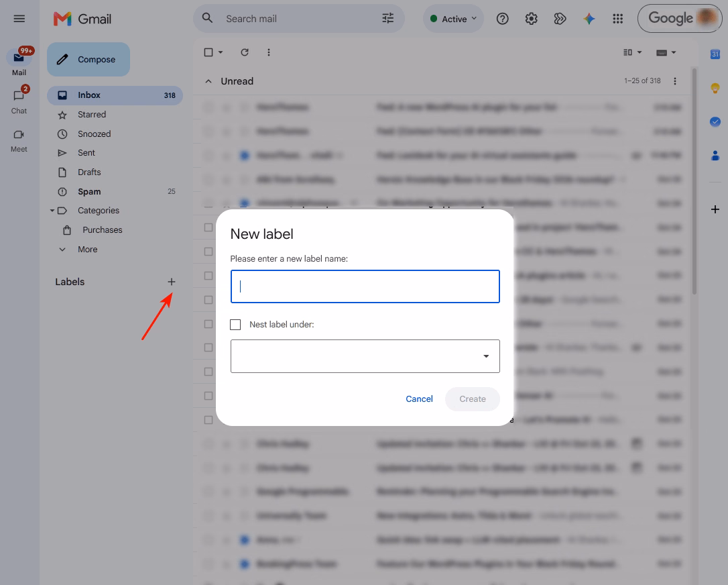Open Settings gear icon
728x585 pixels.
pos(531,19)
